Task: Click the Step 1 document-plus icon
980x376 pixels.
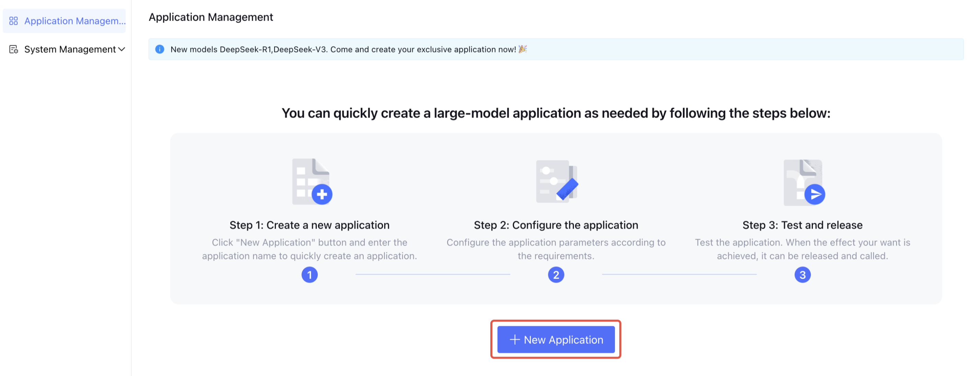Action: click(x=311, y=182)
